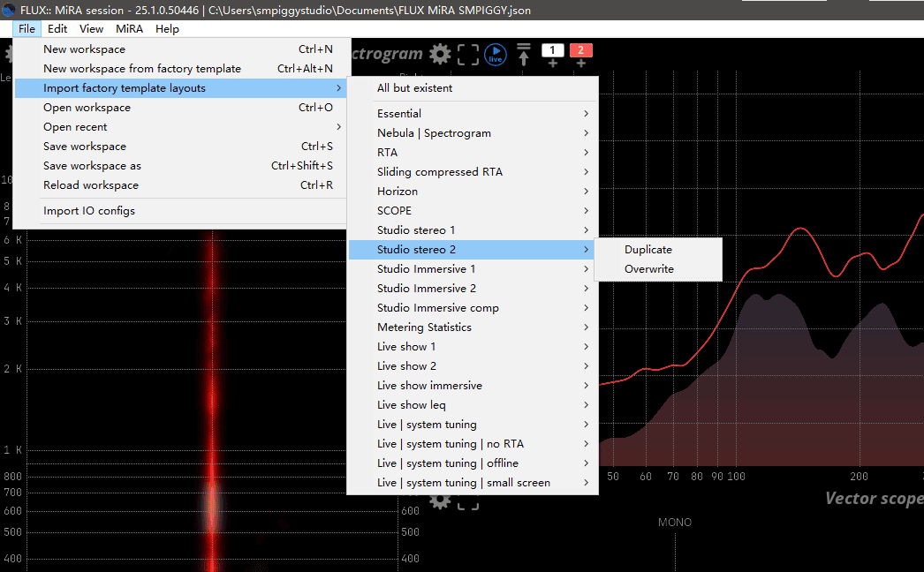Click the upward arrow push icon
The width and height of the screenshot is (924, 572).
pyautogui.click(x=523, y=54)
